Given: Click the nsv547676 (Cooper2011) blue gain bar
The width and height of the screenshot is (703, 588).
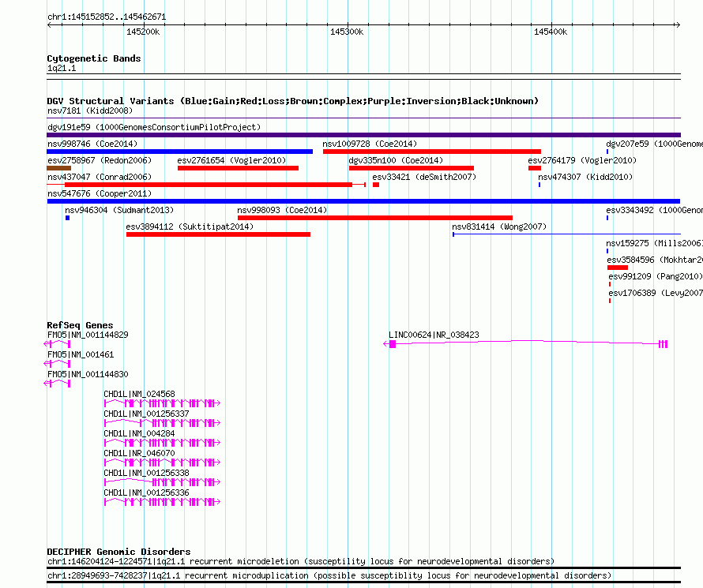Looking at the screenshot, I should [363, 201].
